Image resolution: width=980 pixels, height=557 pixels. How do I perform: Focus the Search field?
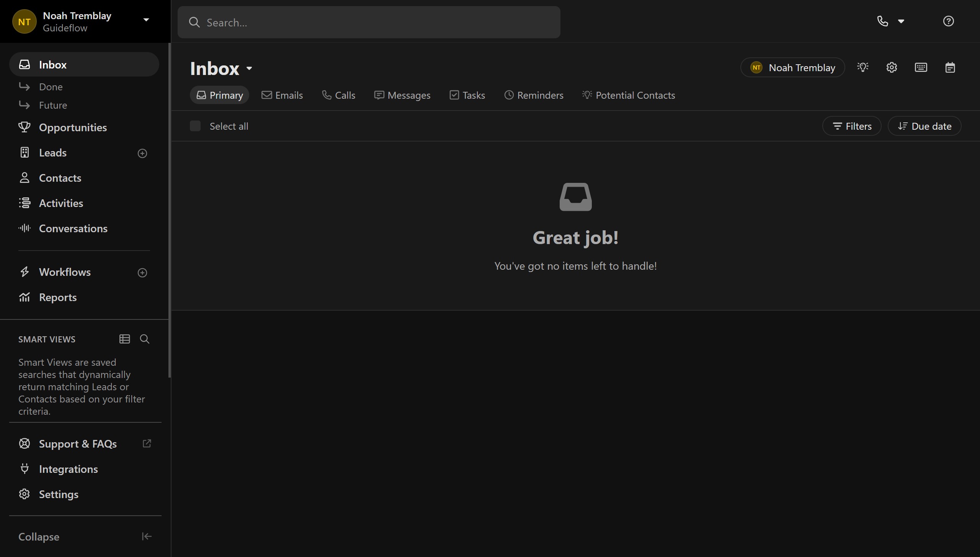[369, 22]
